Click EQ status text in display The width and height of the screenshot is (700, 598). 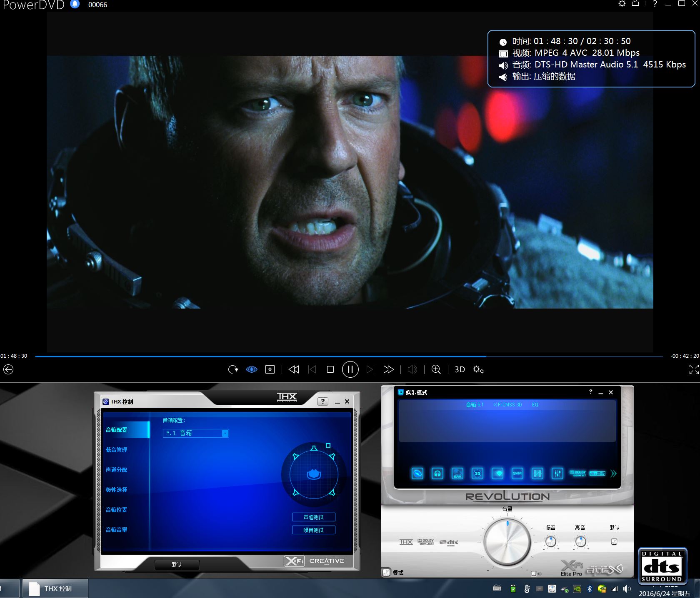(x=535, y=405)
